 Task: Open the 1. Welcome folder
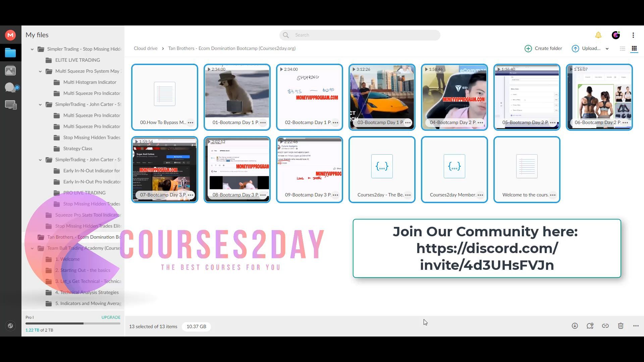click(67, 259)
